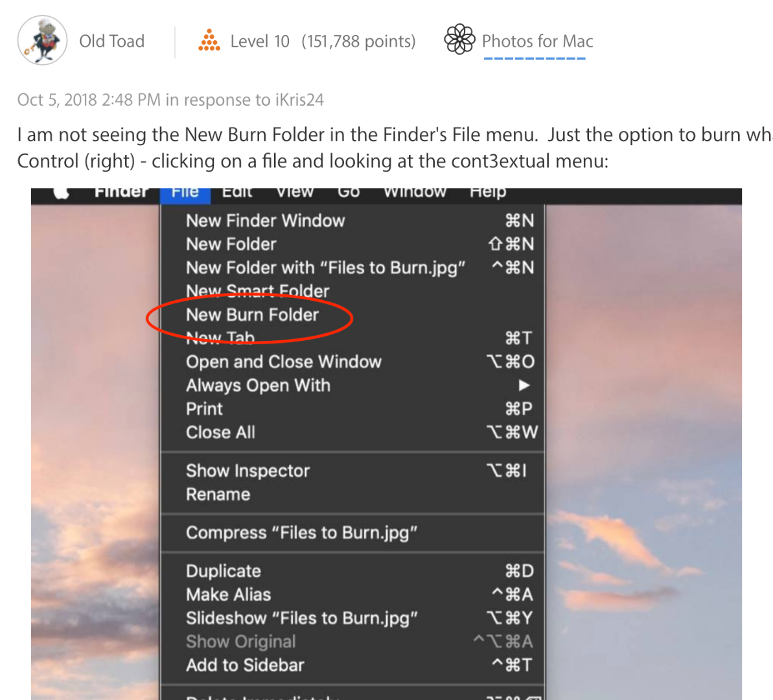This screenshot has width=773, height=700.
Task: Click the Rename menu item
Action: click(x=218, y=495)
